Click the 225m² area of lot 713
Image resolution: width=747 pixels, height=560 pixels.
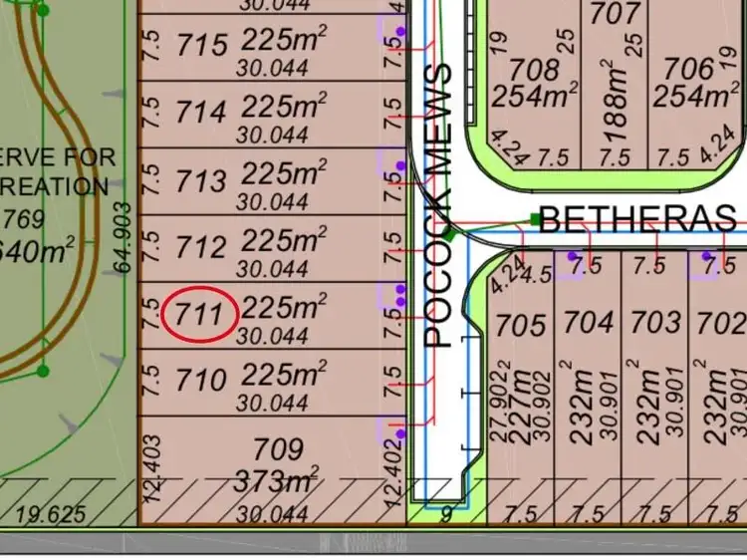click(284, 173)
